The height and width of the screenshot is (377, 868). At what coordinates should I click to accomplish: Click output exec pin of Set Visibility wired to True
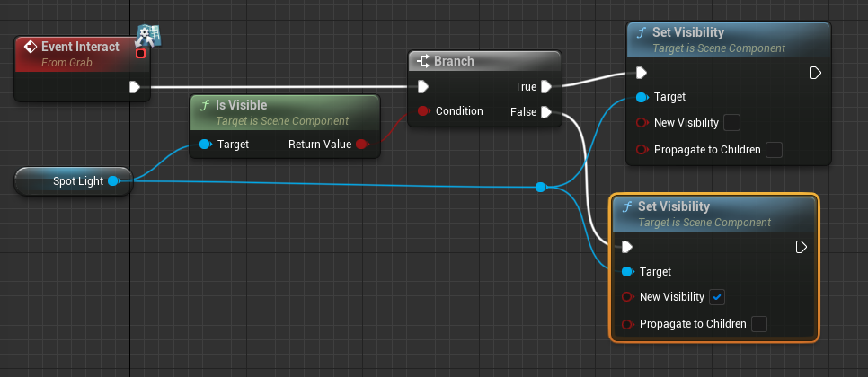[x=815, y=73]
